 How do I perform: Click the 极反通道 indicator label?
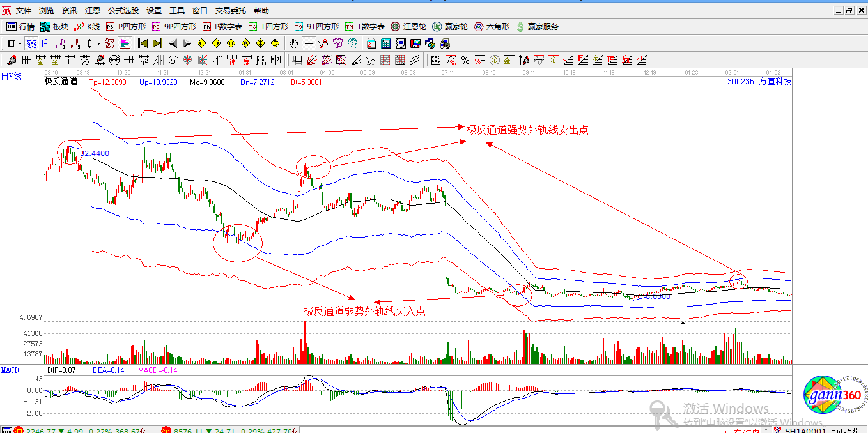pos(61,82)
